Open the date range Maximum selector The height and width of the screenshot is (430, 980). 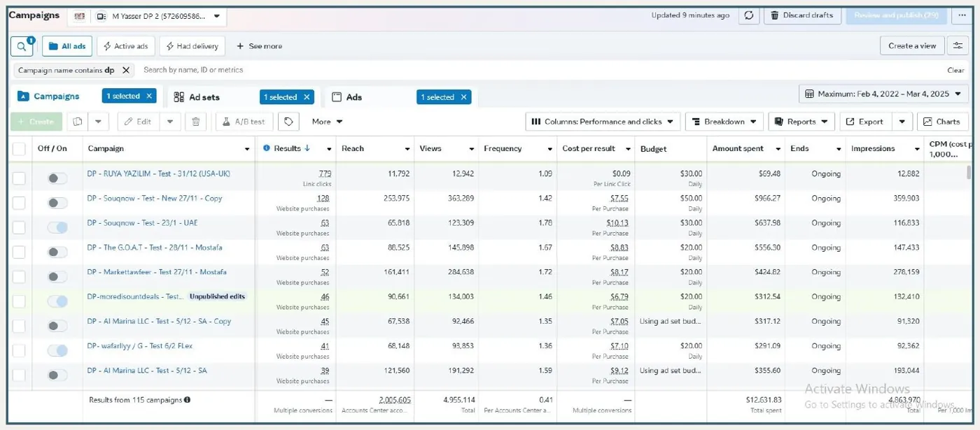click(883, 94)
